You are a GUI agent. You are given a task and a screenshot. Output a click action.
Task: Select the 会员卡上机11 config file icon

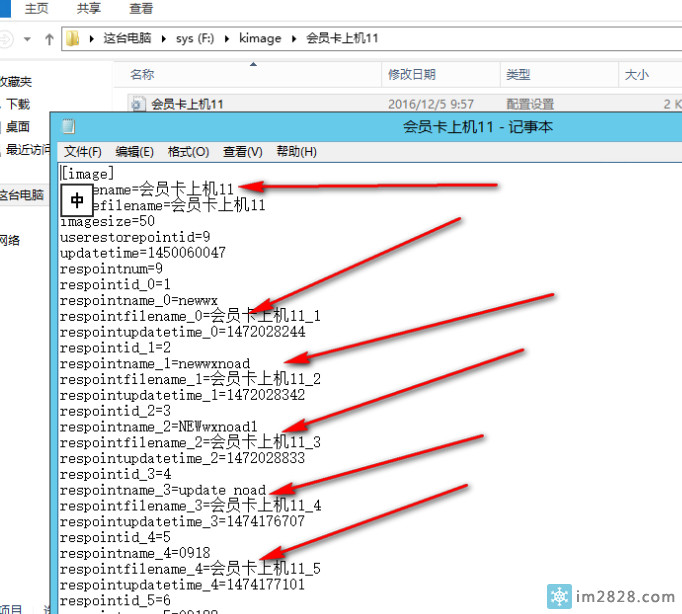point(137,104)
